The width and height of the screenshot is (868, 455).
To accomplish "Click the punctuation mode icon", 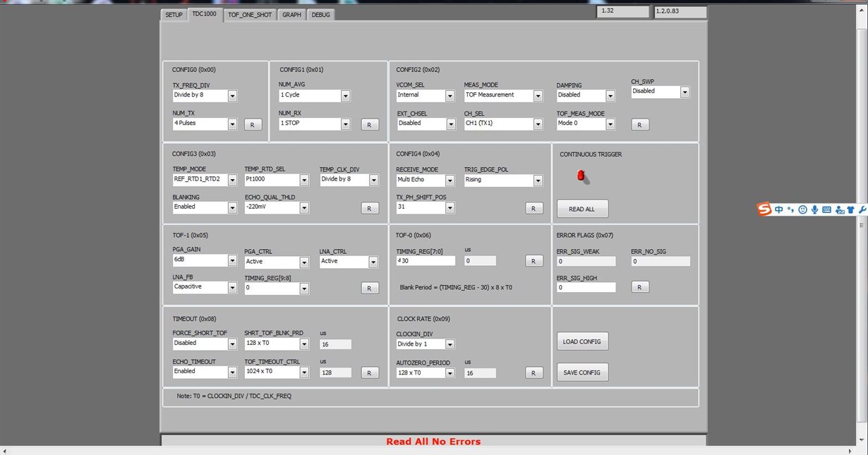I will [x=790, y=210].
